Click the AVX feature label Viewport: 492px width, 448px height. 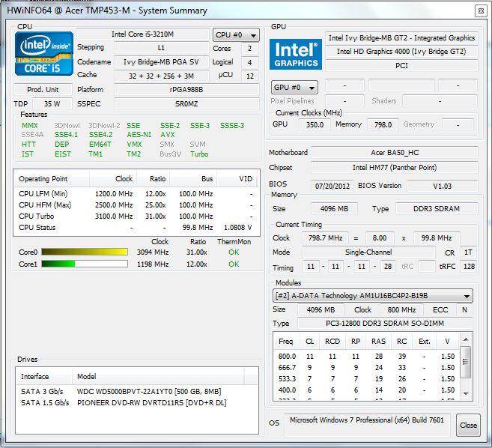[x=168, y=135]
